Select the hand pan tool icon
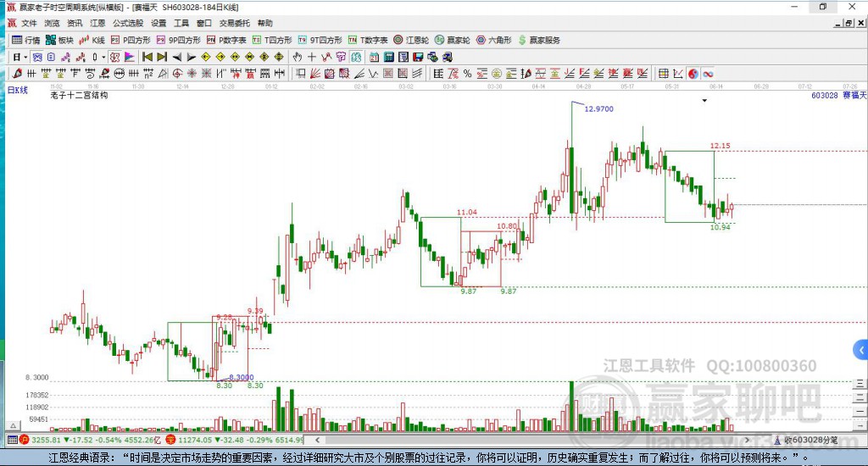The width and height of the screenshot is (868, 466). 298,57
